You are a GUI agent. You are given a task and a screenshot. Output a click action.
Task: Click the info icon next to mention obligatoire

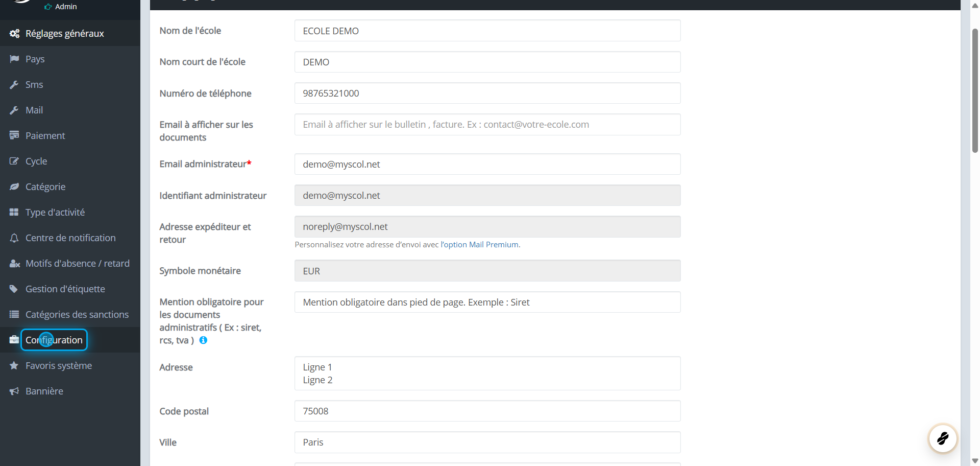[x=203, y=340]
